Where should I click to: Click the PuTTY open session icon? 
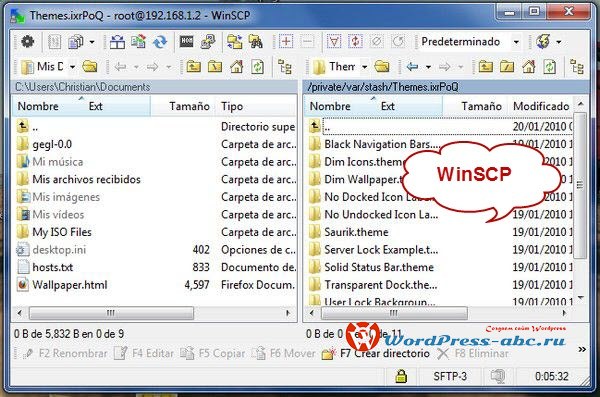click(x=208, y=41)
